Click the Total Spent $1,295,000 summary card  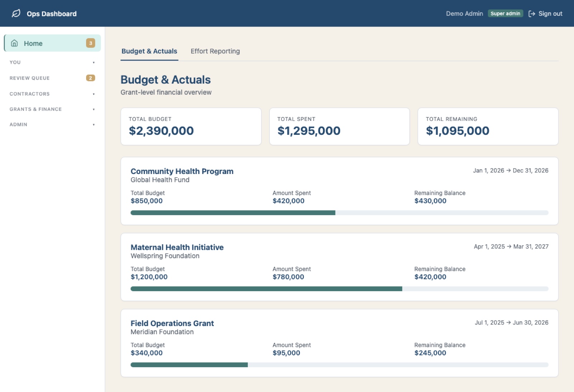coord(339,127)
